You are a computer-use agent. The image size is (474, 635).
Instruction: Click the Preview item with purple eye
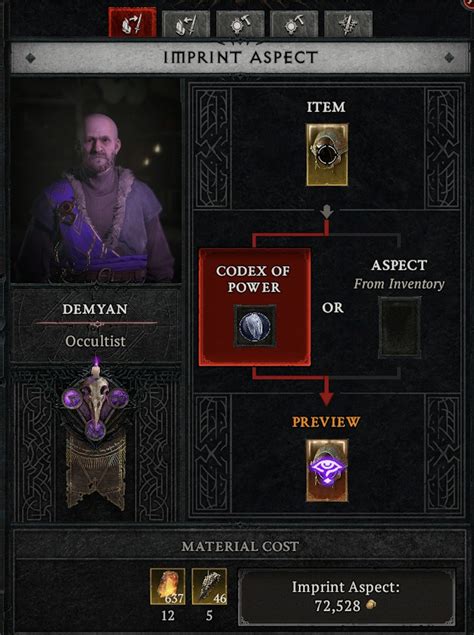pos(327,470)
